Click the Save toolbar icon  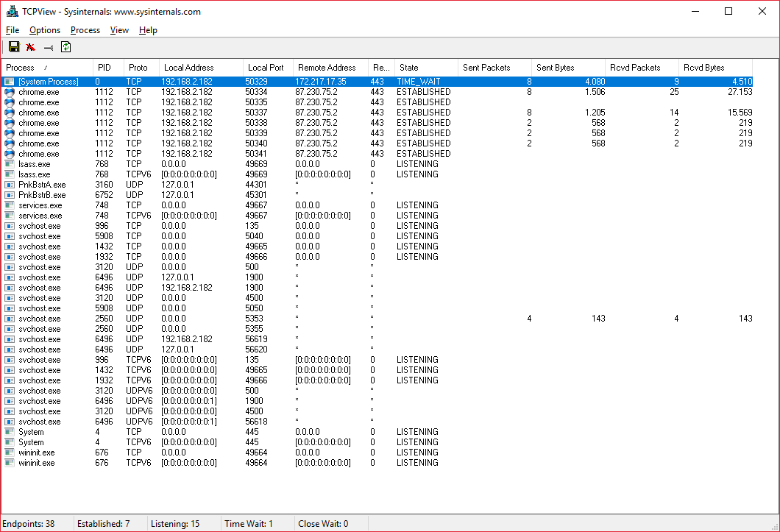14,47
